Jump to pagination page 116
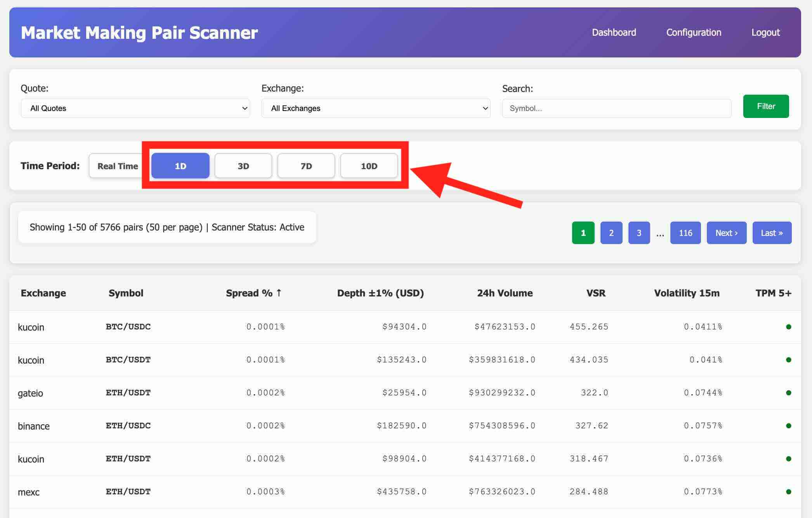Screen dimensions: 812x518 click(685, 233)
